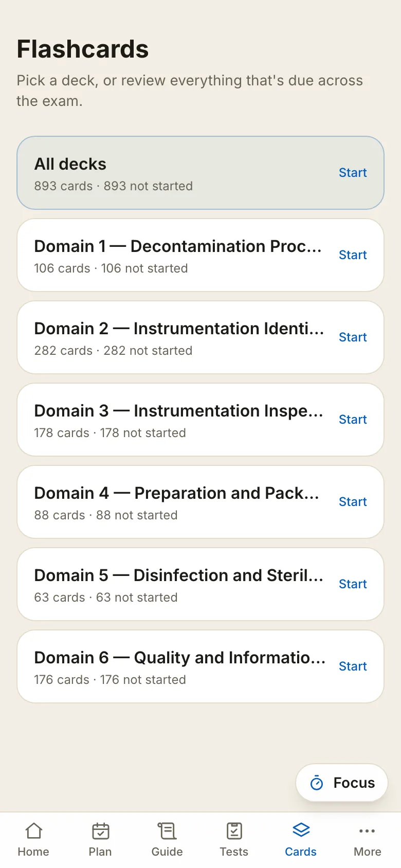Open the Domain 2 card with 282 cards
The image size is (401, 868).
[200, 337]
